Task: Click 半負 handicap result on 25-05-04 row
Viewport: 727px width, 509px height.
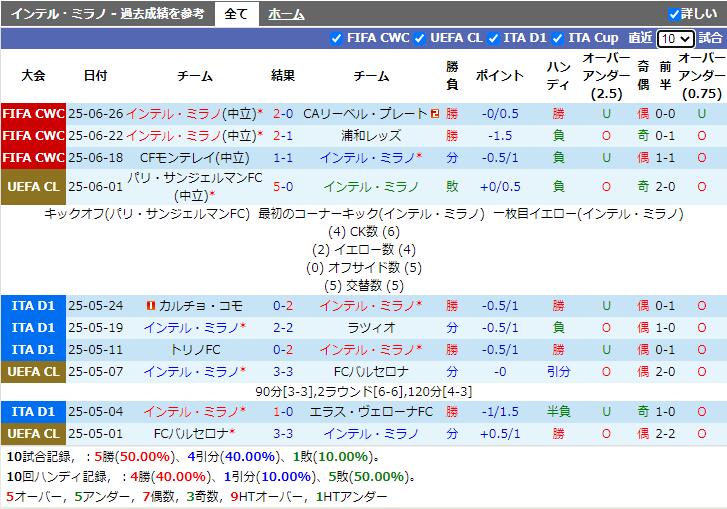Action: (x=558, y=412)
